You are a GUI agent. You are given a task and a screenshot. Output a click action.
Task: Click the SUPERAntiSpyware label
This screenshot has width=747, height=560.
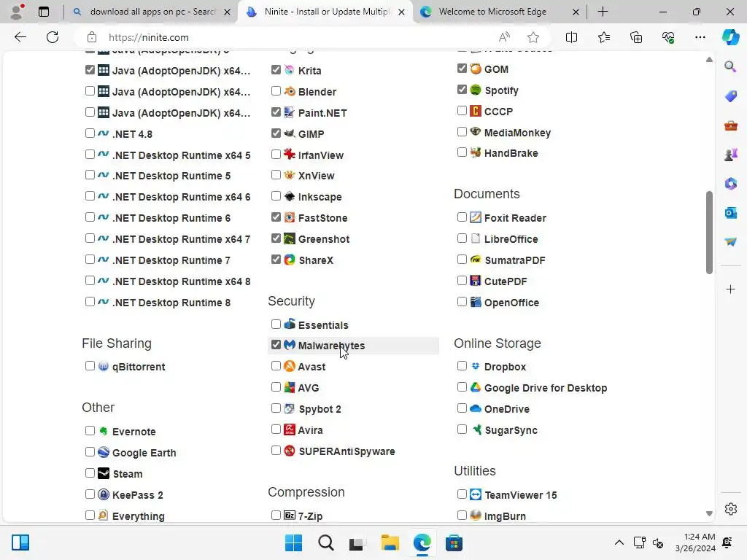click(x=347, y=451)
